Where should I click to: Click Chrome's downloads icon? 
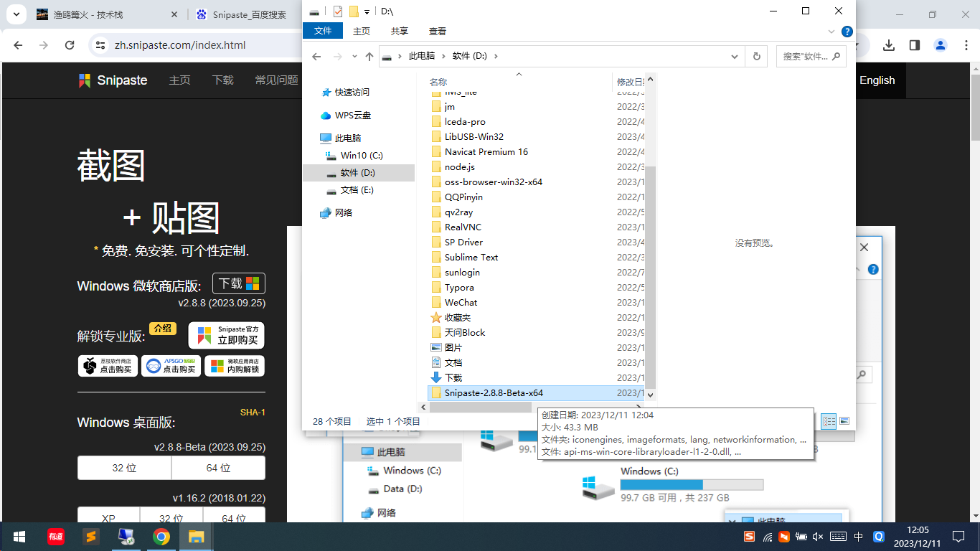[889, 45]
